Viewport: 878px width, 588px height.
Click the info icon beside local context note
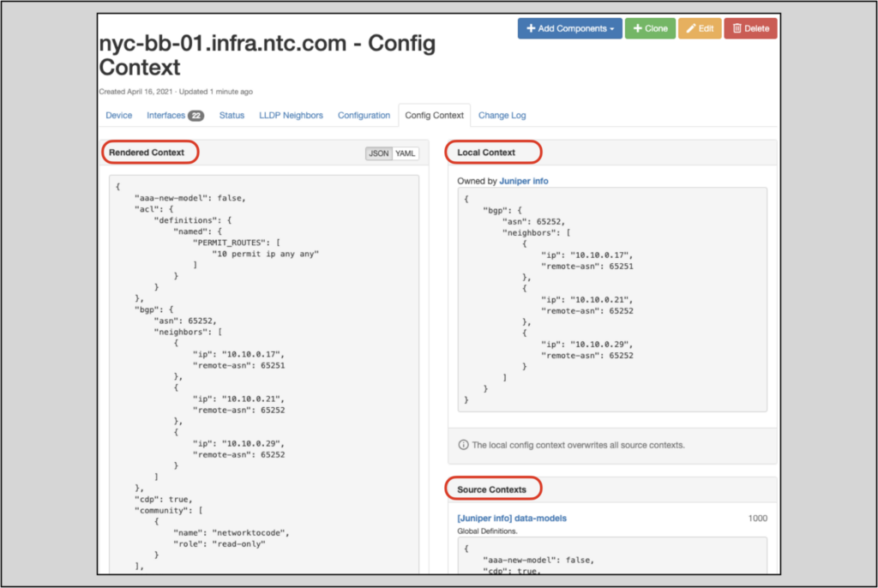coord(464,445)
